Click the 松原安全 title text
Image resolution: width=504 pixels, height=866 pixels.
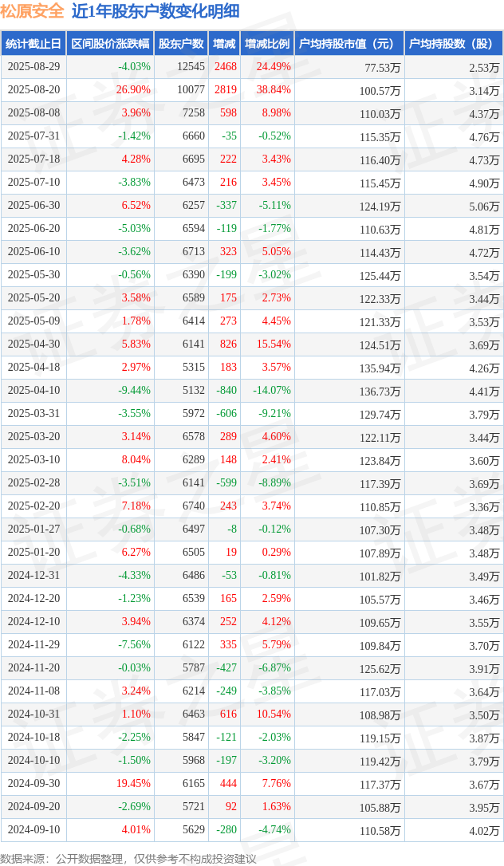coord(32,11)
